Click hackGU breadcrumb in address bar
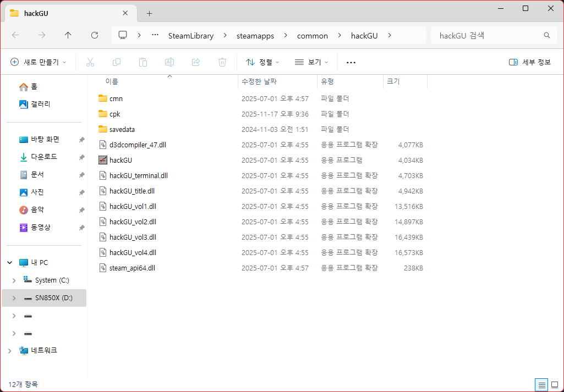This screenshot has height=392, width=564. click(x=364, y=36)
